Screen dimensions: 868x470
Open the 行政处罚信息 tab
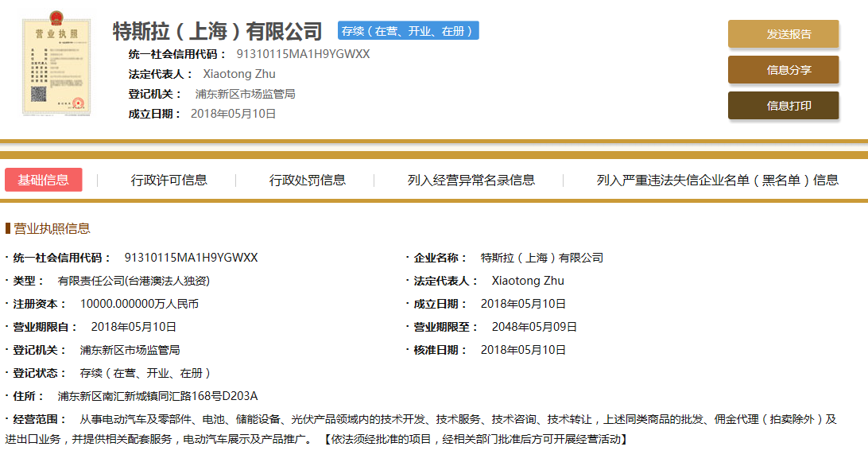click(308, 180)
